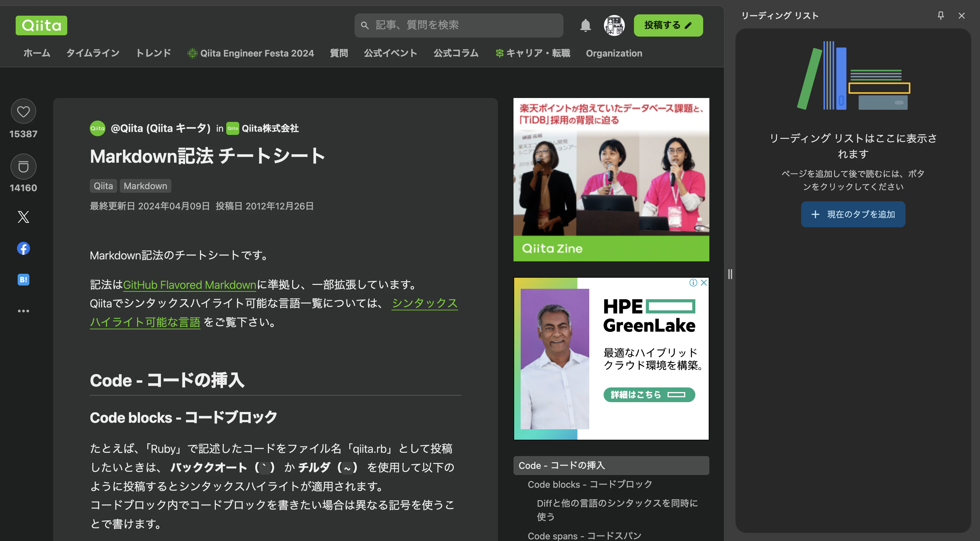Click the 最終更新日 2024年04月09日 text
This screenshot has height=541, width=980.
pyautogui.click(x=150, y=206)
